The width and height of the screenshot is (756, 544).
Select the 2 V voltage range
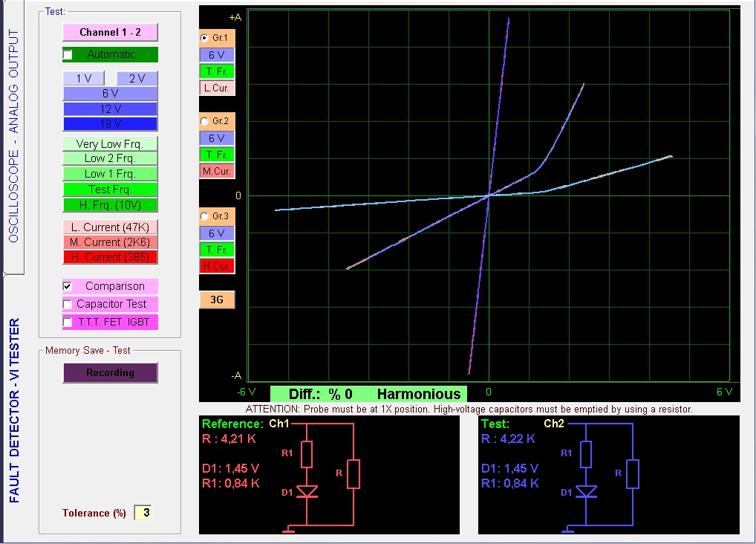click(137, 79)
